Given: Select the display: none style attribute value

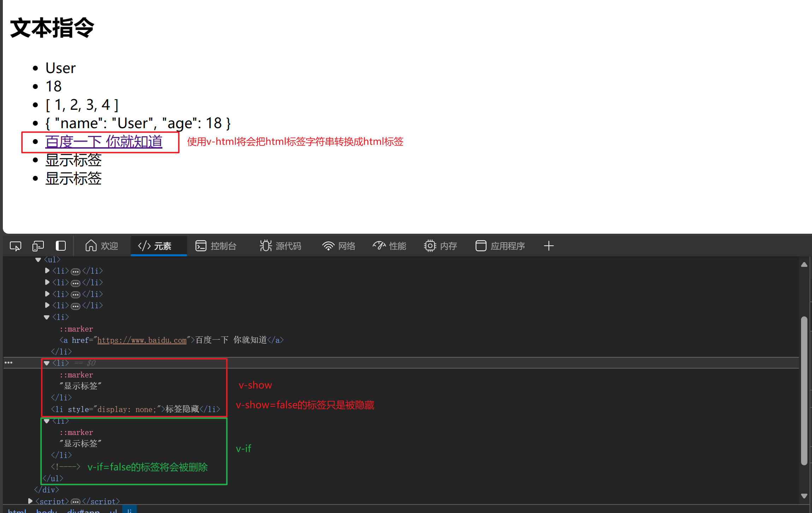Looking at the screenshot, I should point(127,410).
